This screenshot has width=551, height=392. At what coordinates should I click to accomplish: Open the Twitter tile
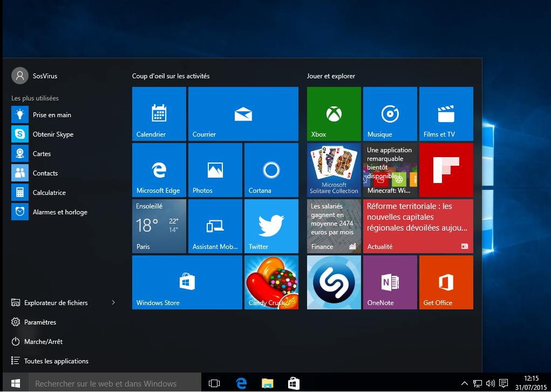271,226
